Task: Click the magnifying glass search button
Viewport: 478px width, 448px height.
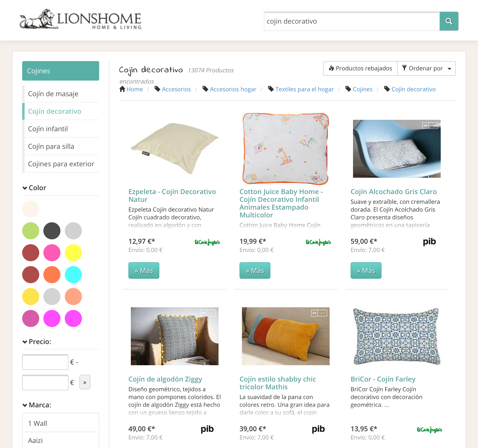Action: tap(449, 21)
